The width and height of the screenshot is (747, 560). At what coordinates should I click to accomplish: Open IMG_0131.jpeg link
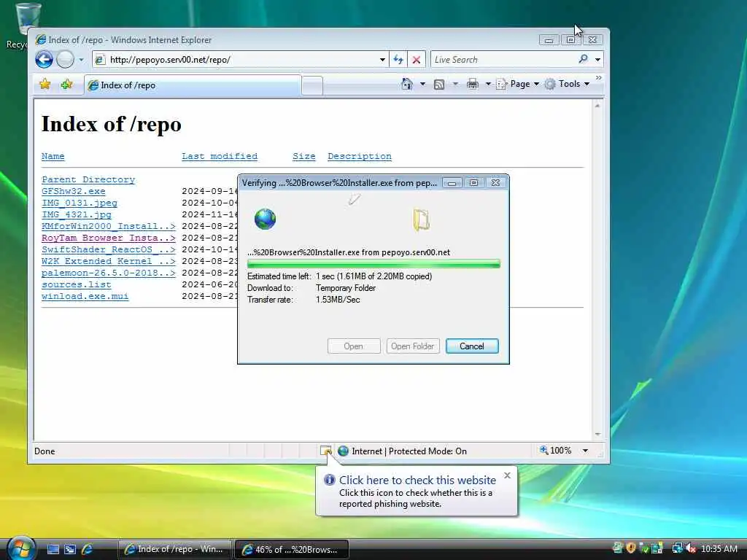79,203
